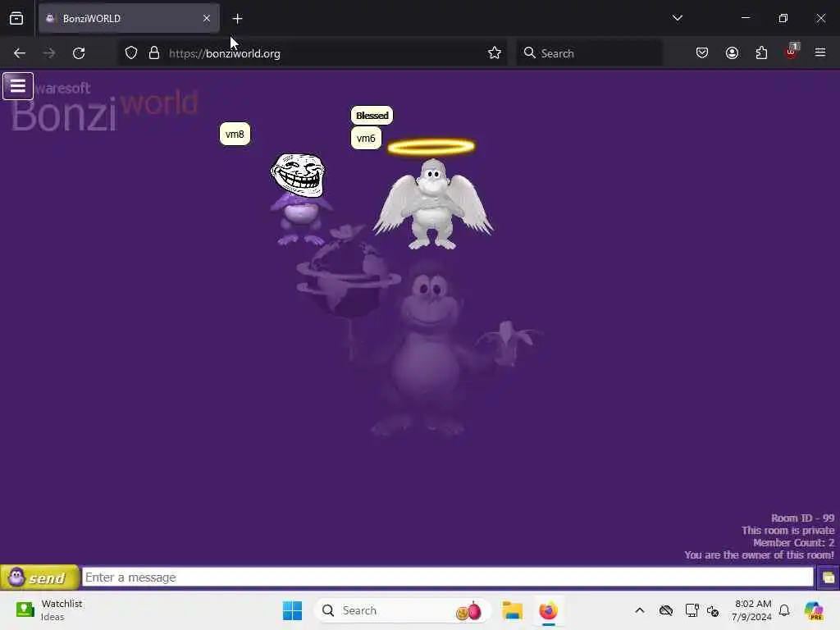Image resolution: width=840 pixels, height=630 pixels.
Task: Open the uBlock Origin extension
Action: pyautogui.click(x=792, y=52)
